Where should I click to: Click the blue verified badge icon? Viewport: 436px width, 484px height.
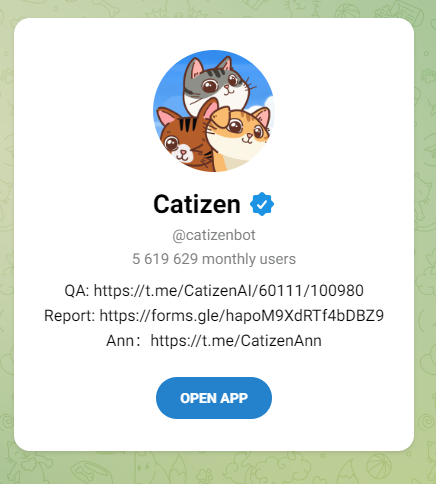[x=262, y=204]
